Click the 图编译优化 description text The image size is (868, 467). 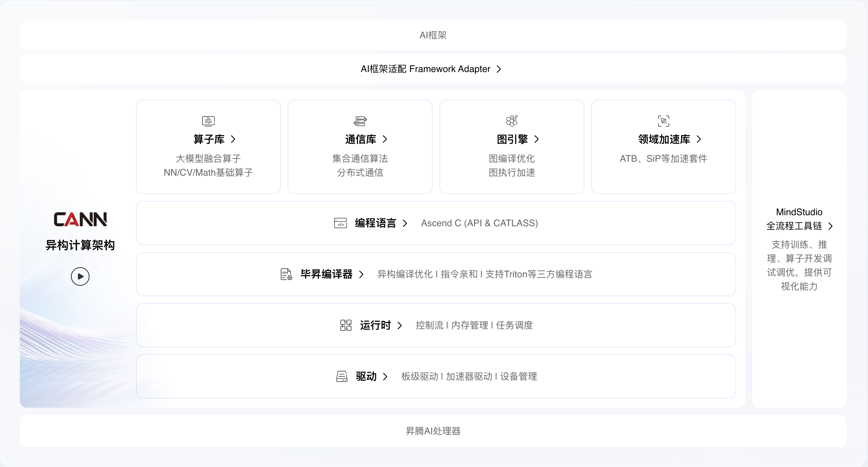tap(512, 159)
